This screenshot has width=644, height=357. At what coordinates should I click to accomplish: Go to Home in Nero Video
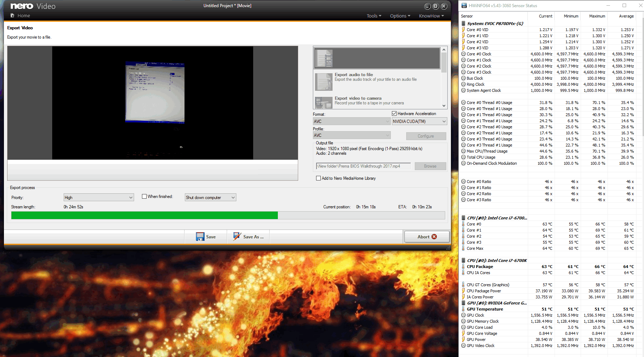click(x=20, y=15)
